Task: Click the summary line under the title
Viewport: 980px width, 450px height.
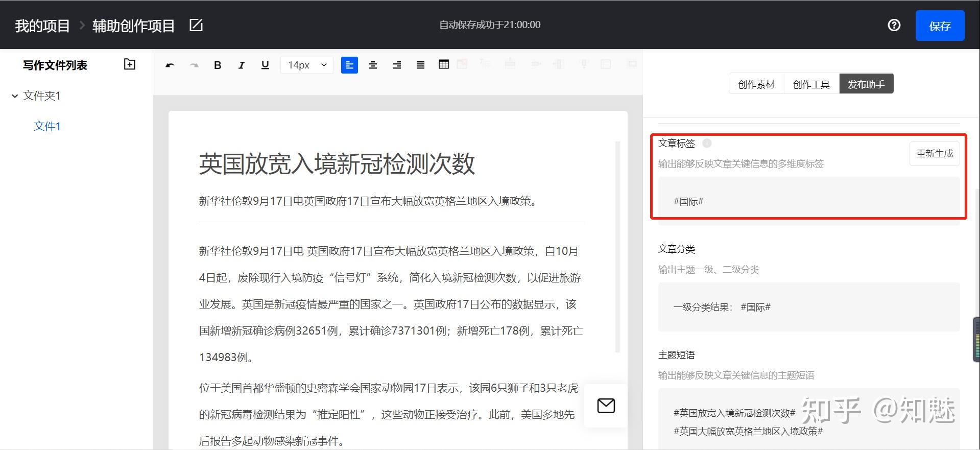Action: (x=369, y=201)
